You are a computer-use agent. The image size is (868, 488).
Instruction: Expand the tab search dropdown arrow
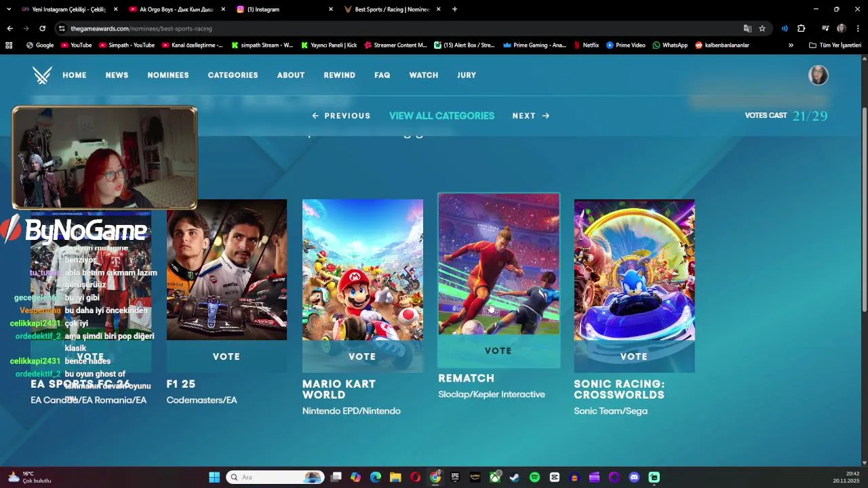click(x=9, y=9)
